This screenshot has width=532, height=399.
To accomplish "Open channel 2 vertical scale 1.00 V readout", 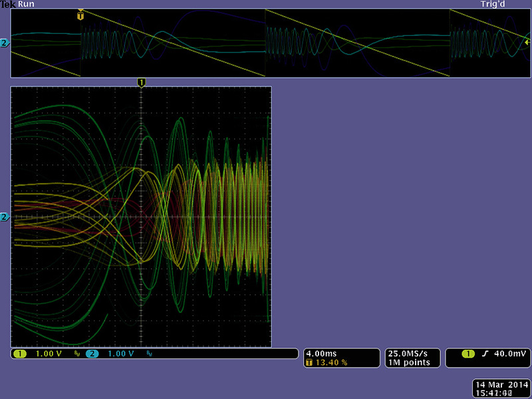I will coord(121,354).
